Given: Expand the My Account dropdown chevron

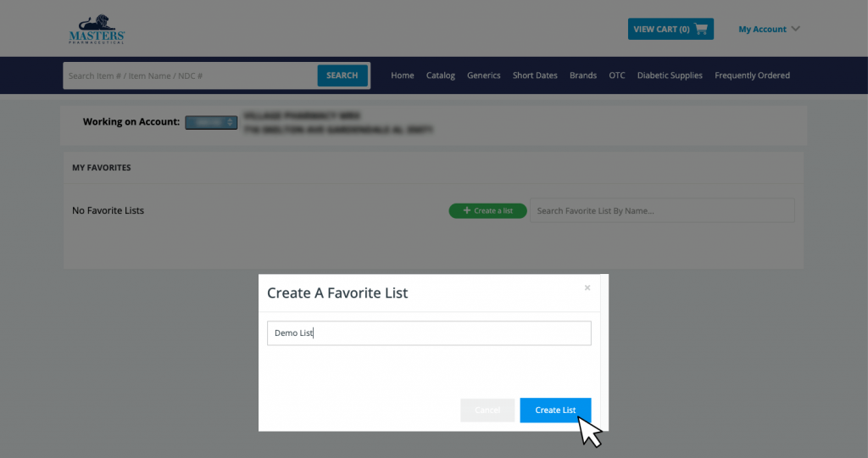Looking at the screenshot, I should click(795, 29).
